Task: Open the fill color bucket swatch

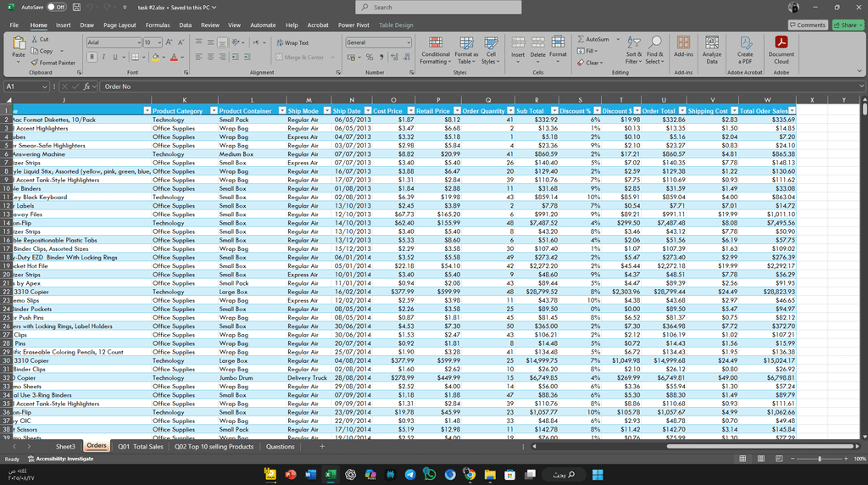Action: click(156, 57)
